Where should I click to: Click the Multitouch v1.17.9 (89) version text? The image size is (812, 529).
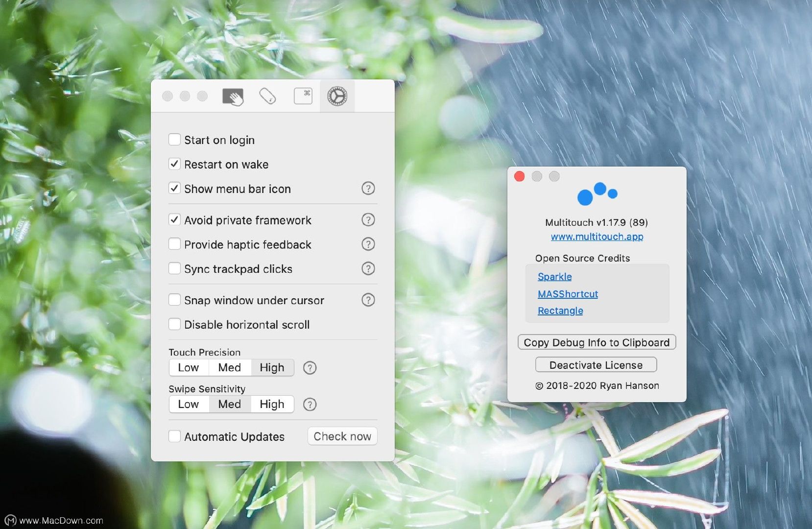coord(597,222)
